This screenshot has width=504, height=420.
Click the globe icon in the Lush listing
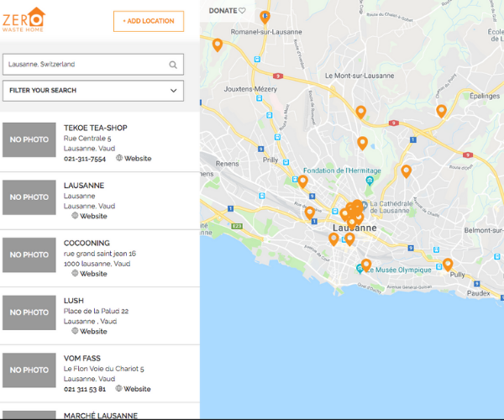[75, 331]
